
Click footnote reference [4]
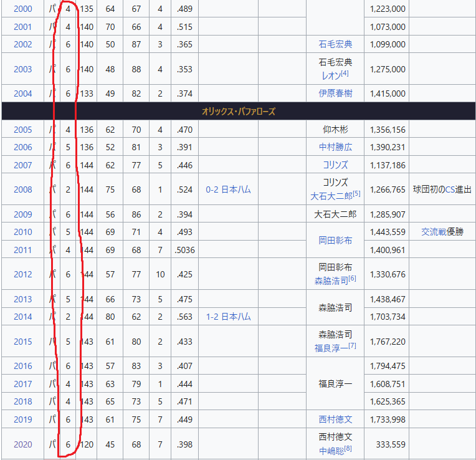tap(345, 74)
